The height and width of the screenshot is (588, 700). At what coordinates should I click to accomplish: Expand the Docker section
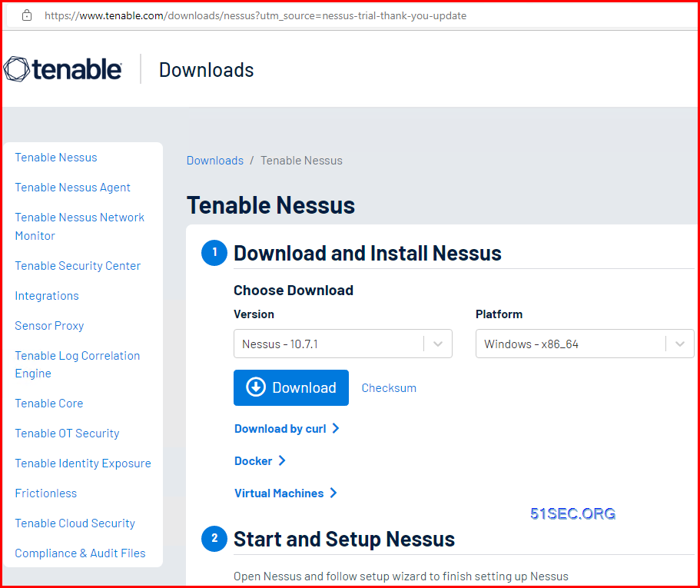pos(260,460)
